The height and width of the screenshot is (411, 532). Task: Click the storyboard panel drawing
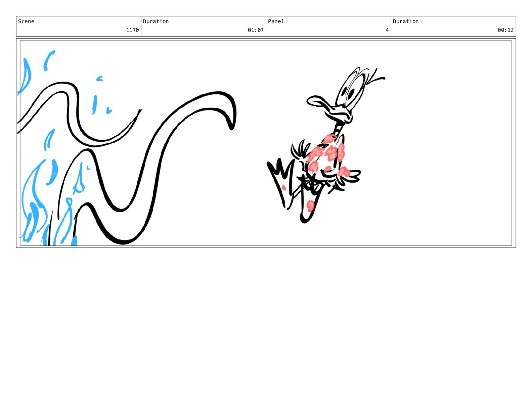click(x=266, y=143)
